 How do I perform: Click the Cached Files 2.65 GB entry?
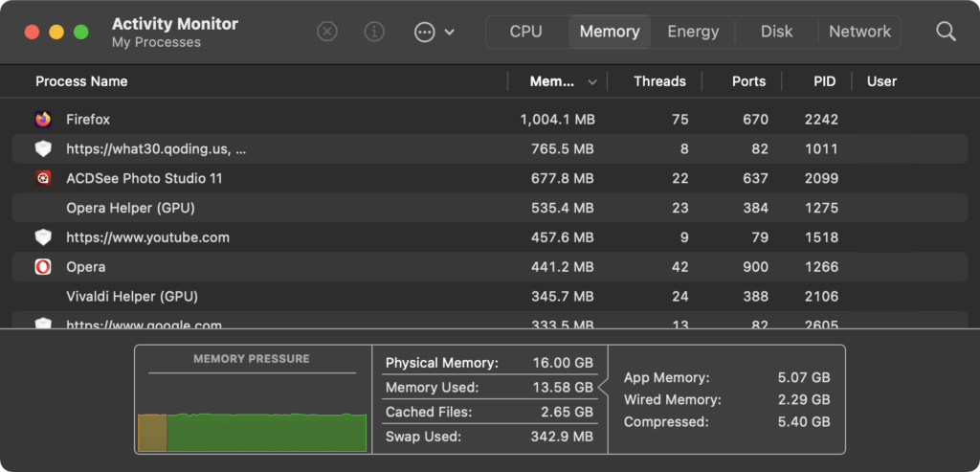489,412
